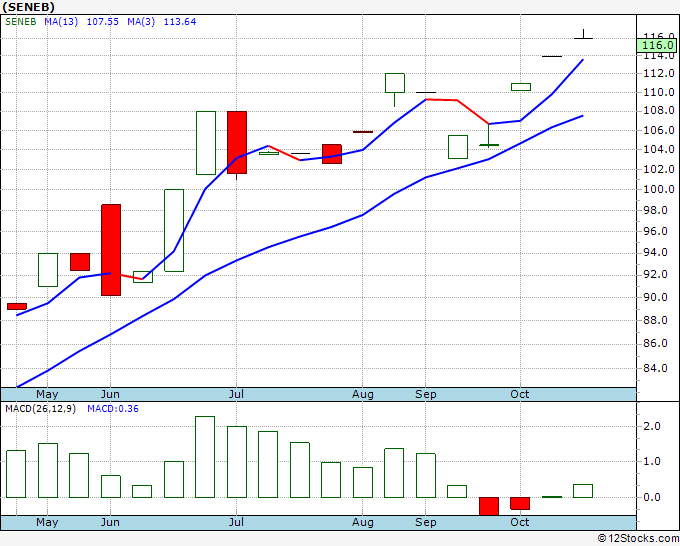
Task: Click the tall red candlestick at Jun
Action: pos(111,250)
